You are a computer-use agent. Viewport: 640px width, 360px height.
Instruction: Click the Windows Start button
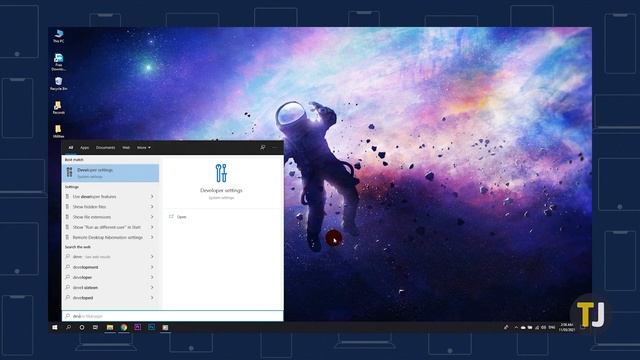55,327
